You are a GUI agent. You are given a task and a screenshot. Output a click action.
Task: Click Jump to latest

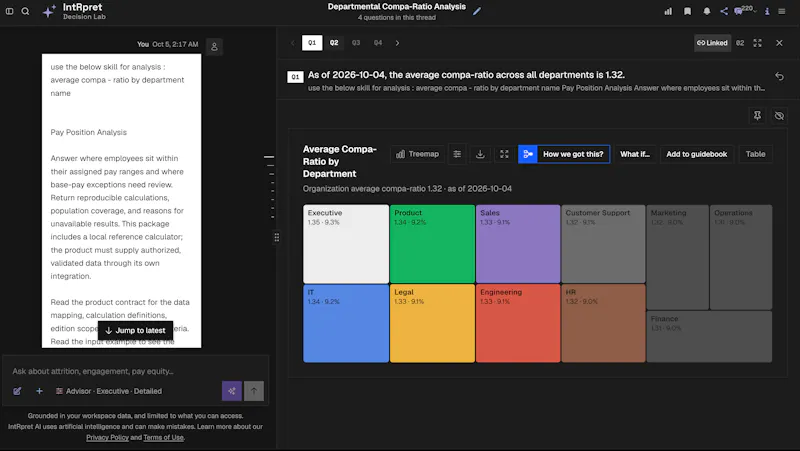(x=135, y=331)
